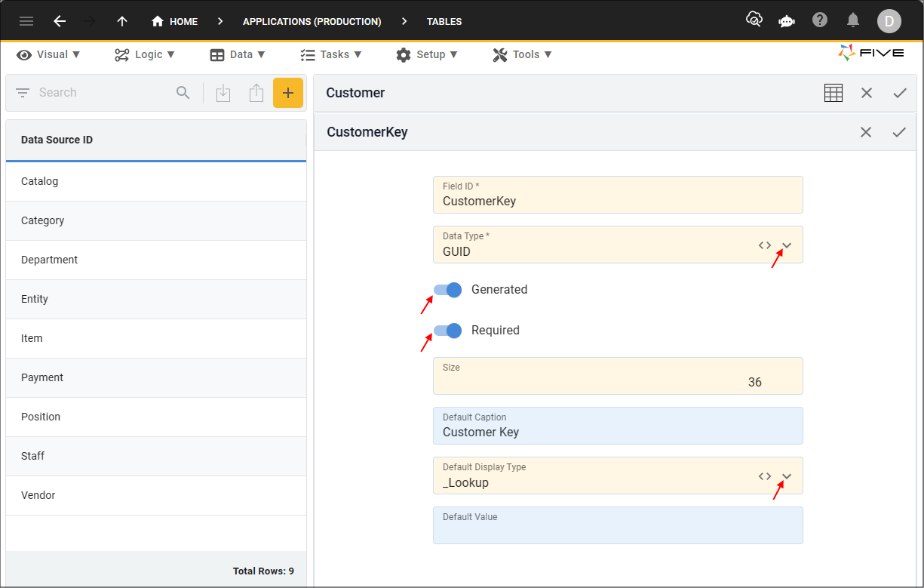Open the chatbot assistant icon
This screenshot has width=924, height=588.
coord(787,21)
